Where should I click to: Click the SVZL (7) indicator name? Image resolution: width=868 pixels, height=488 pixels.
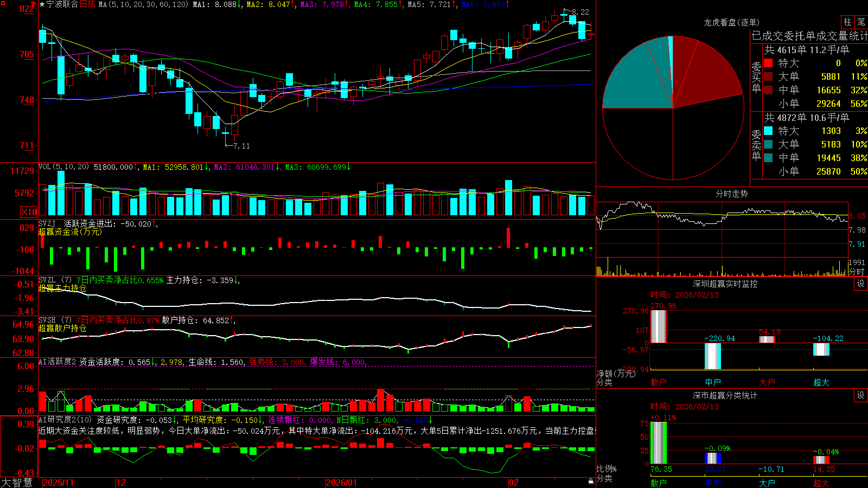[x=55, y=280]
